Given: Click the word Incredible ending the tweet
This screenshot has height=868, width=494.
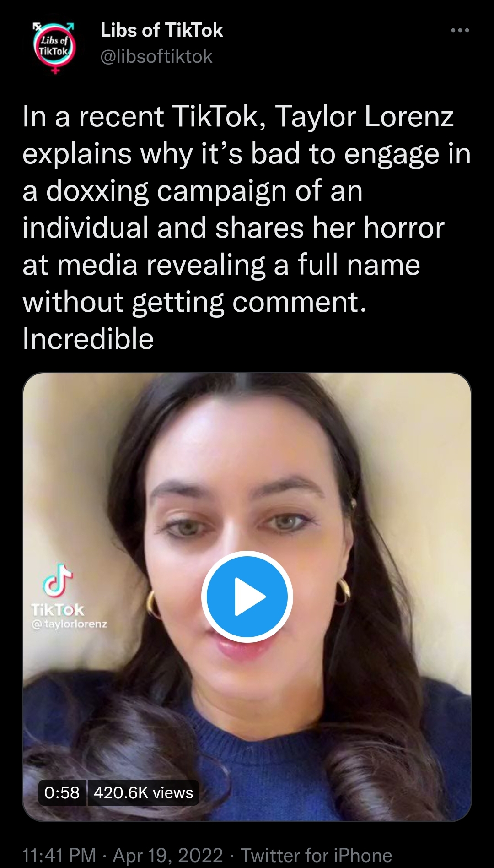Looking at the screenshot, I should point(88,339).
